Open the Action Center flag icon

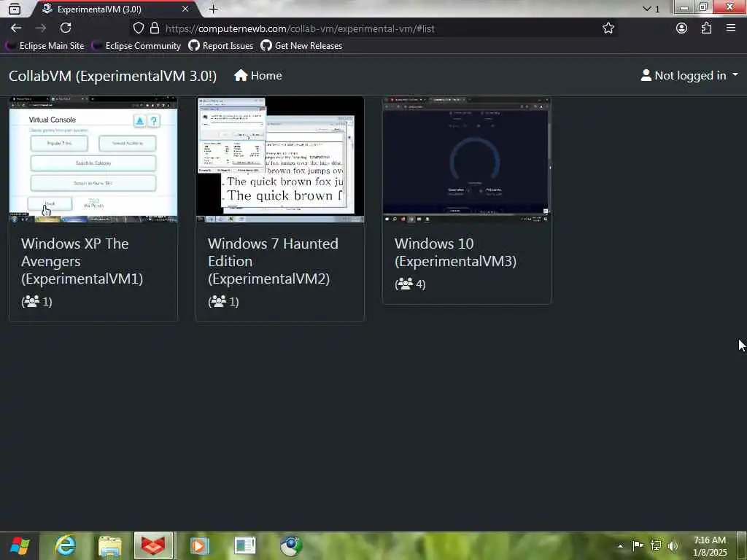[638, 545]
